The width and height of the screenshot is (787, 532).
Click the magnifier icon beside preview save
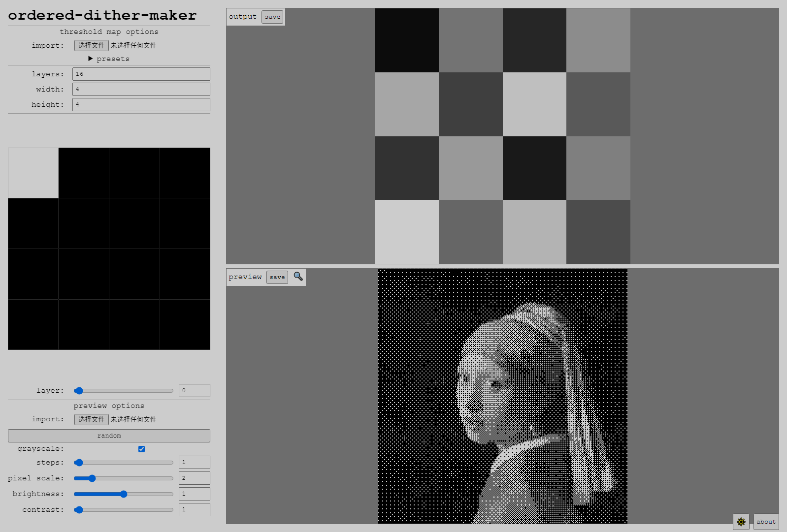(298, 276)
